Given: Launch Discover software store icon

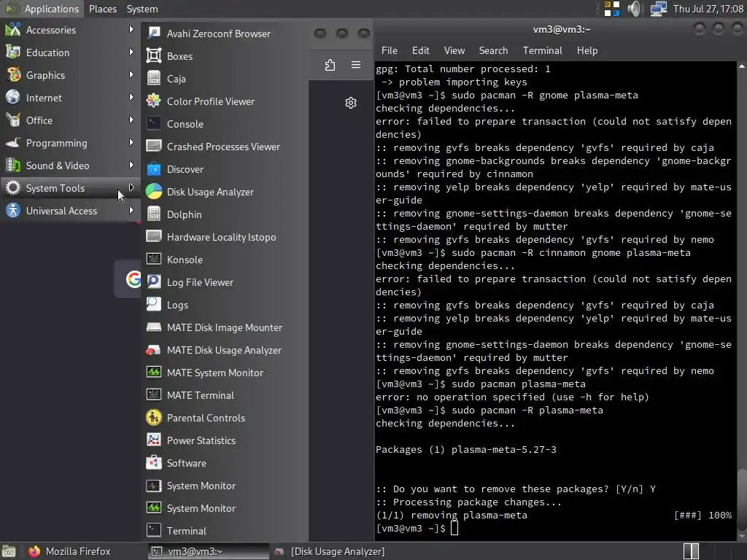Looking at the screenshot, I should click(153, 169).
